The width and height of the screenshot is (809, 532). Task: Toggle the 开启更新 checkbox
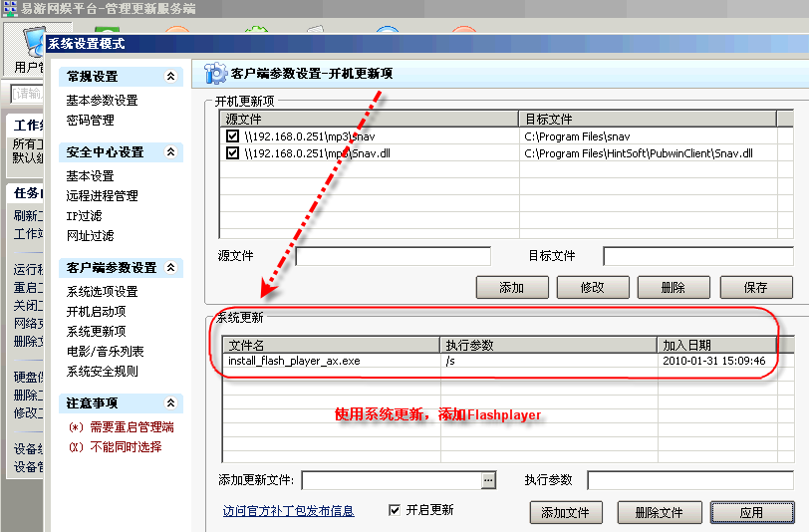[395, 510]
